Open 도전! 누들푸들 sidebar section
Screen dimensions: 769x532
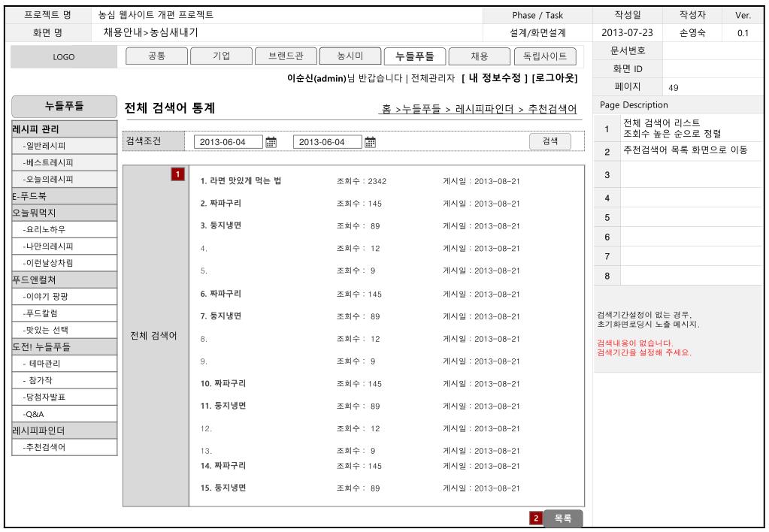click(64, 346)
